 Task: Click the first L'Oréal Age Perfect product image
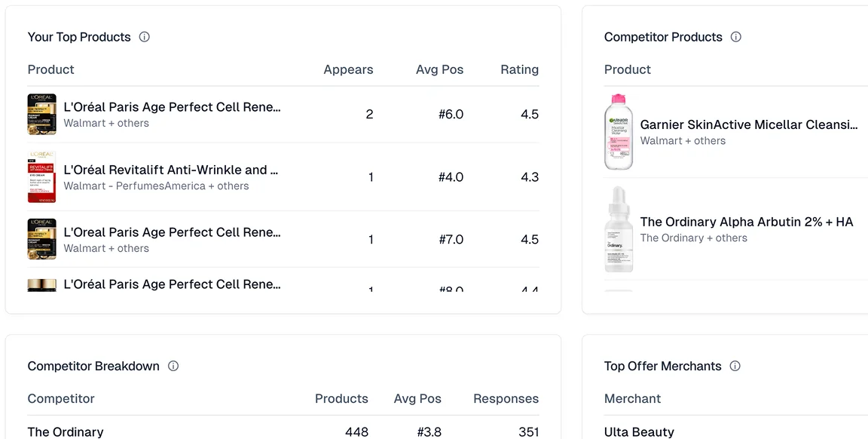[x=41, y=114]
